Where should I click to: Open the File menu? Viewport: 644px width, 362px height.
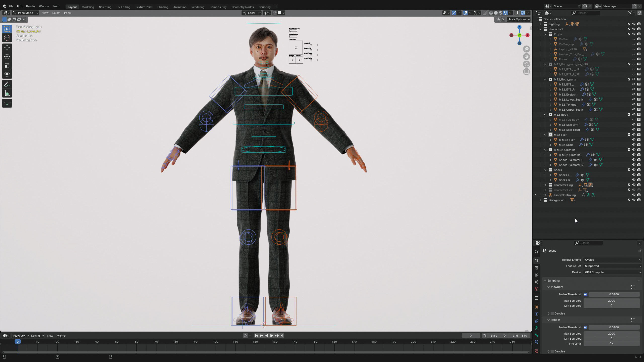click(x=11, y=6)
